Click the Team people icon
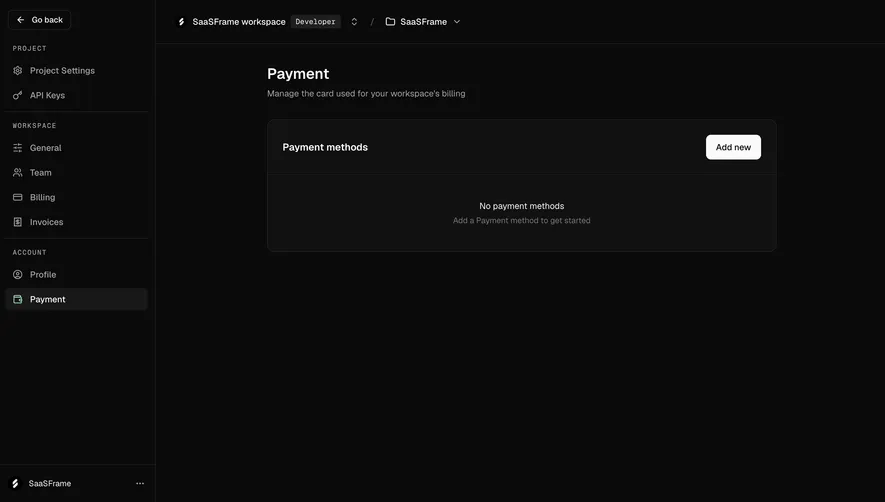 (17, 173)
